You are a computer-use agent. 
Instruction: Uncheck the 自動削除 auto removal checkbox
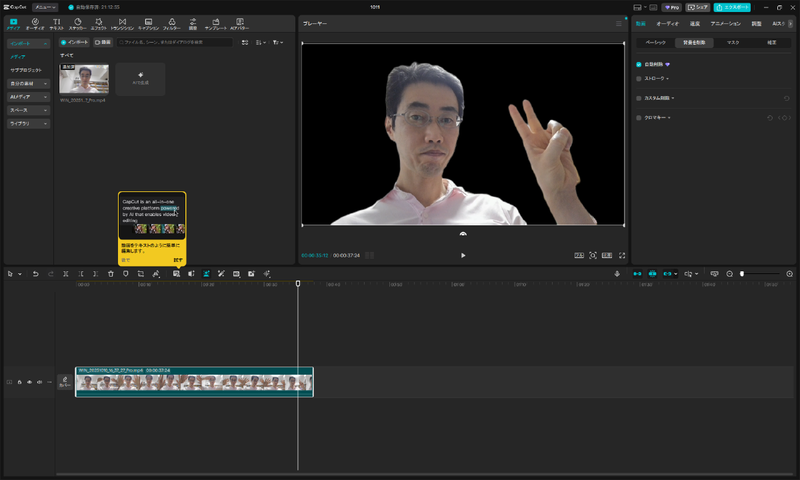pos(639,63)
